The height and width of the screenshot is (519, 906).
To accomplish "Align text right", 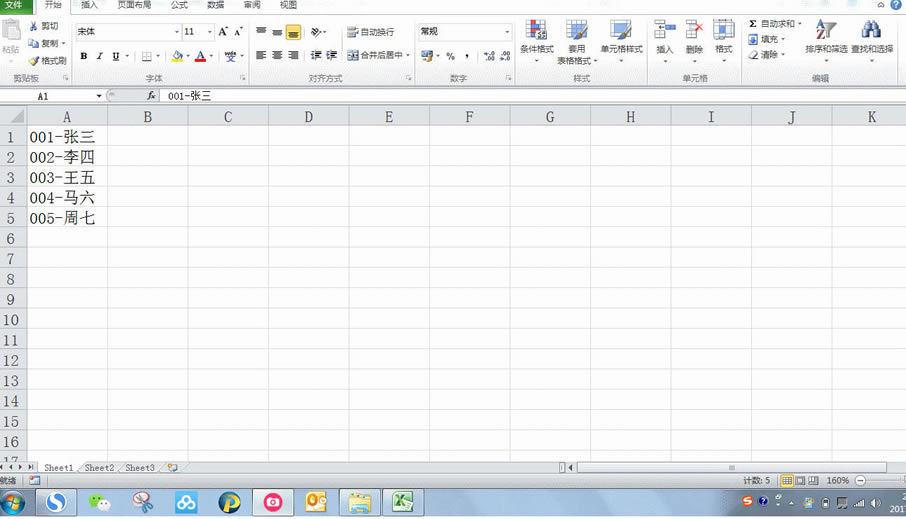I will pyautogui.click(x=294, y=55).
